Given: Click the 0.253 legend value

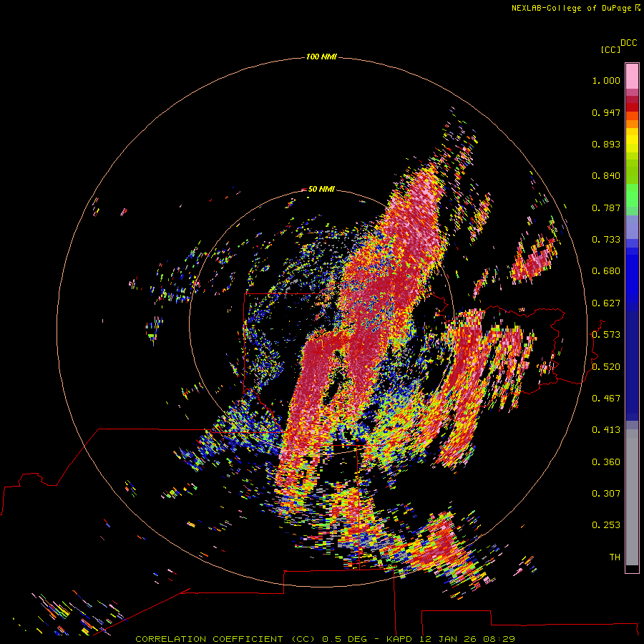Looking at the screenshot, I should [606, 525].
